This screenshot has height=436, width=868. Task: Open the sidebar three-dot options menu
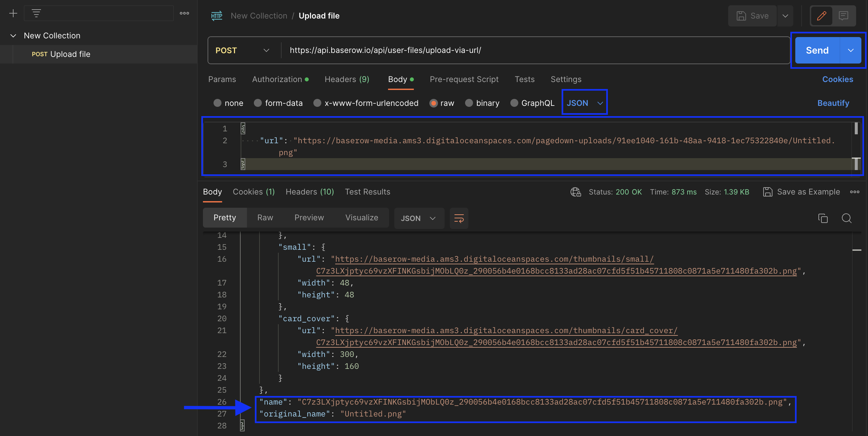(x=184, y=13)
